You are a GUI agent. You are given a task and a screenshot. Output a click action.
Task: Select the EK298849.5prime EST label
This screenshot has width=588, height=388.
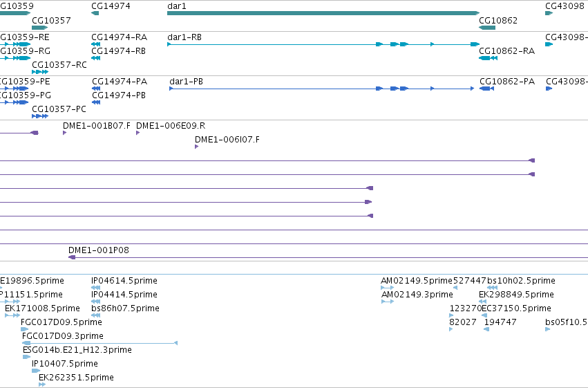point(516,295)
